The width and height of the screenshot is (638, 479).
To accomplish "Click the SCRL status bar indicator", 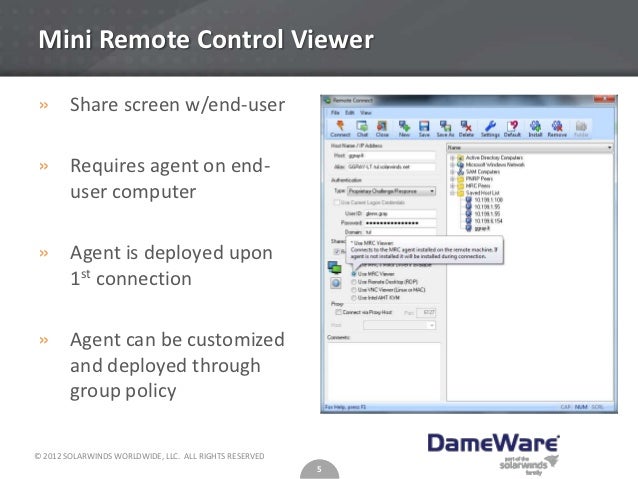I will 598,407.
